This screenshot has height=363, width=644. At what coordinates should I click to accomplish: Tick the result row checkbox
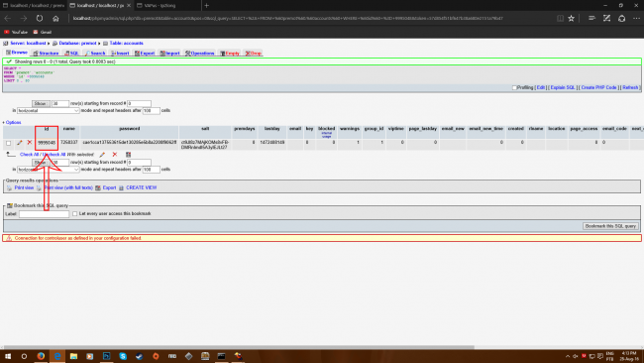tap(9, 143)
